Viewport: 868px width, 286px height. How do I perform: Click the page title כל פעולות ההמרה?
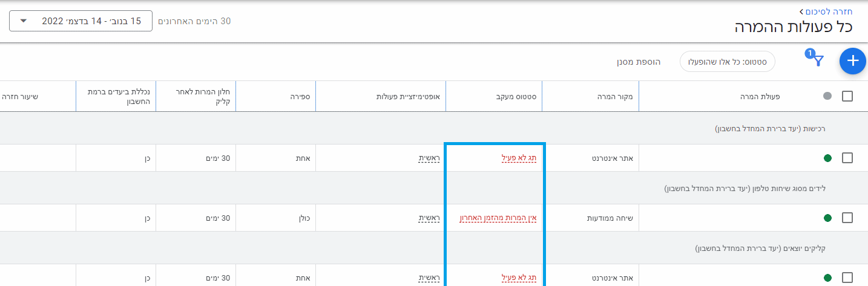(794, 27)
